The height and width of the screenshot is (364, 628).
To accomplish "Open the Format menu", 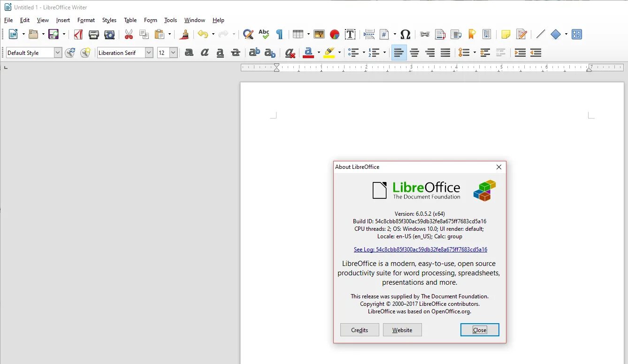I will [86, 20].
